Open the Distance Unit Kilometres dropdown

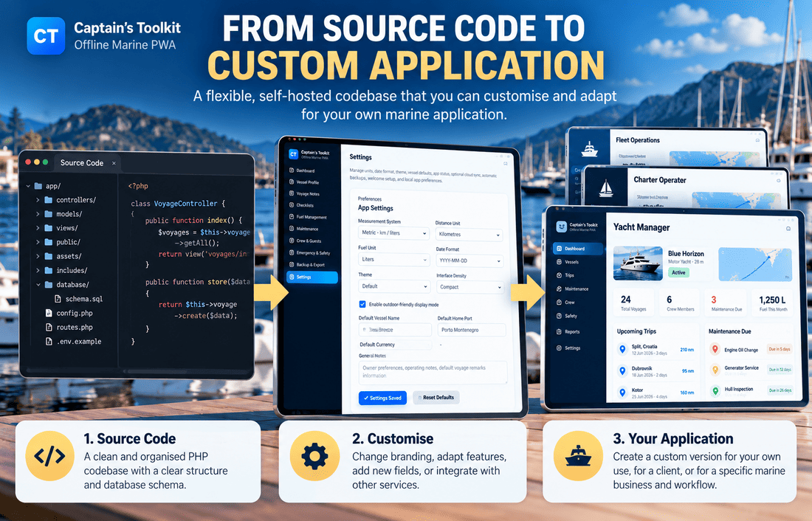pos(469,235)
